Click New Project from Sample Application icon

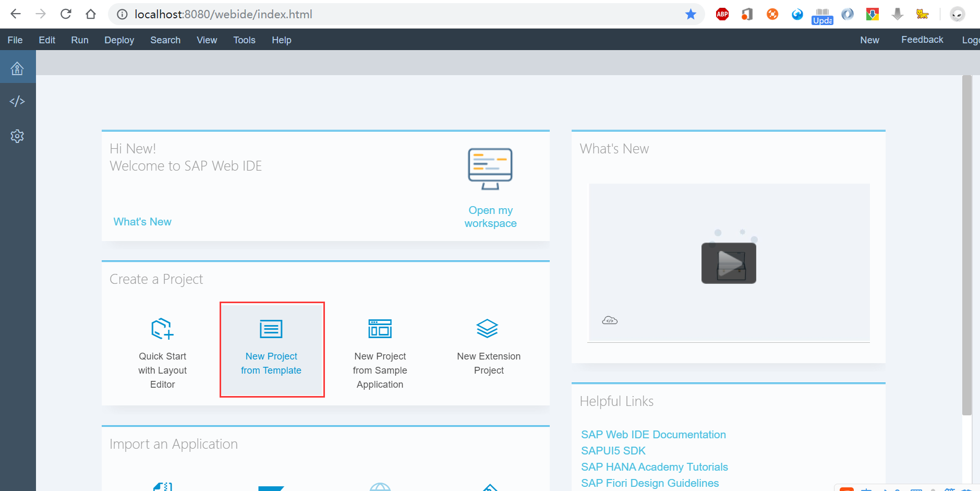click(x=380, y=329)
